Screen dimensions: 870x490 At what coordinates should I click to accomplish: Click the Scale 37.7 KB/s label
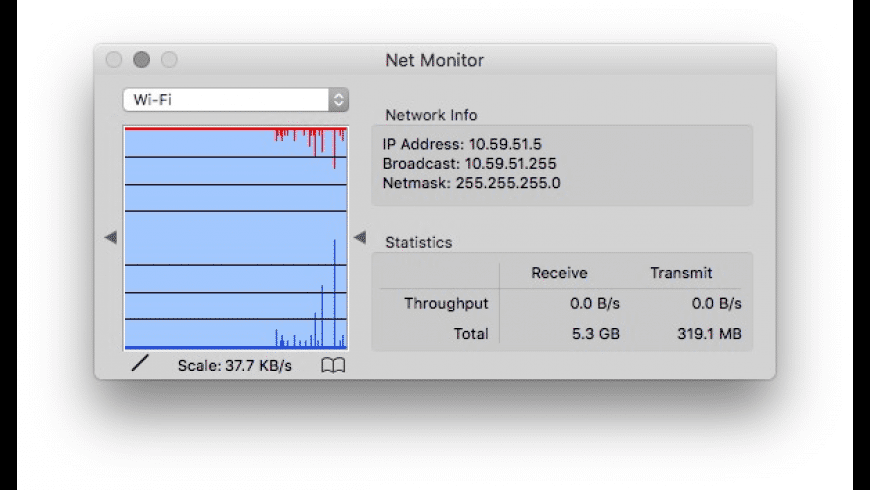[x=234, y=366]
